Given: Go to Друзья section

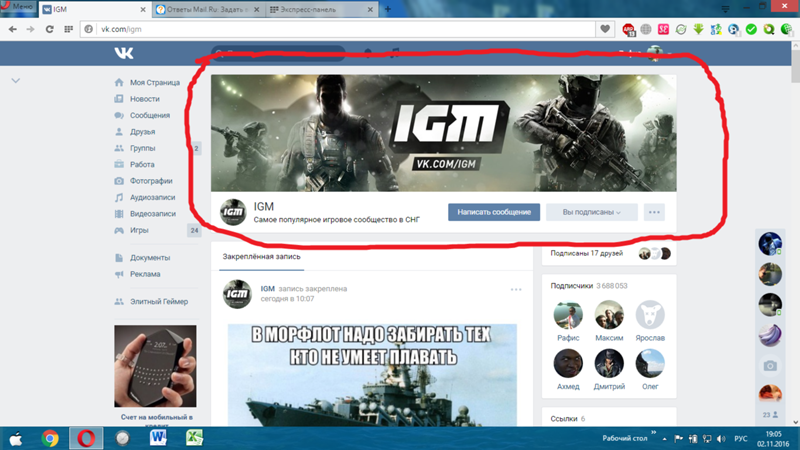Looking at the screenshot, I should 142,132.
